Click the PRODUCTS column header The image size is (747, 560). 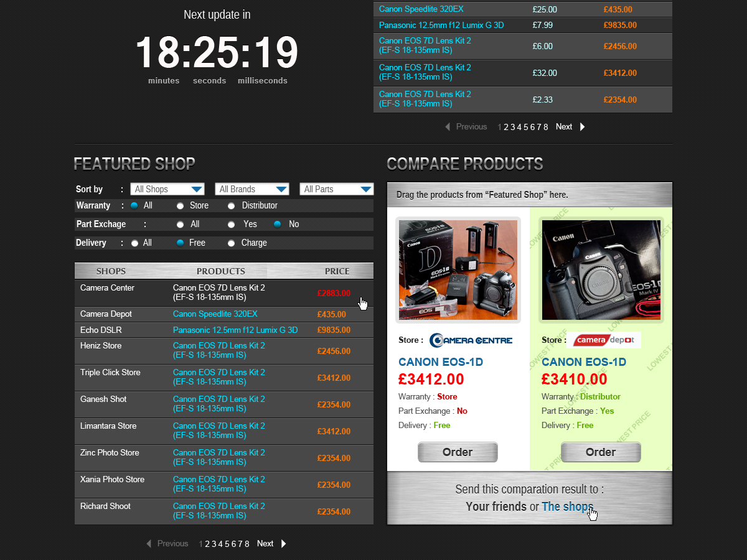[x=221, y=271]
